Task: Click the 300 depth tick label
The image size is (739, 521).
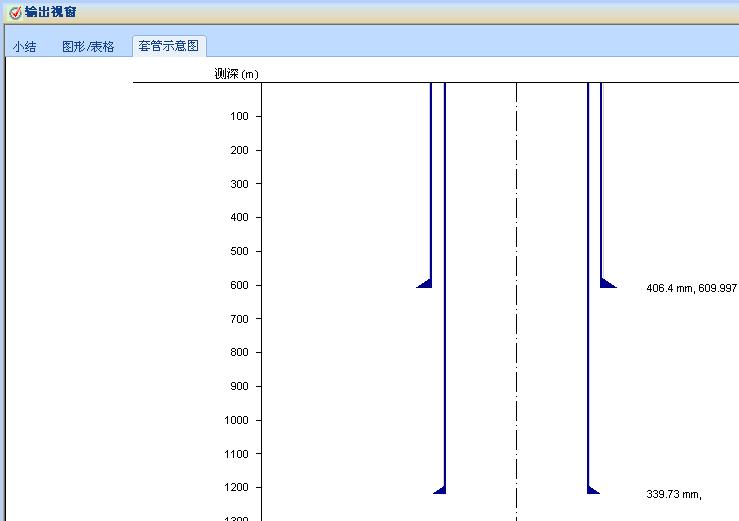Action: (239, 184)
